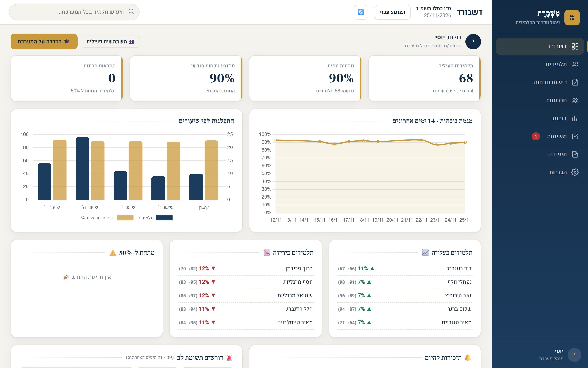Select הלל רוזנברג row
The width and height of the screenshot is (588, 368).
click(x=246, y=309)
